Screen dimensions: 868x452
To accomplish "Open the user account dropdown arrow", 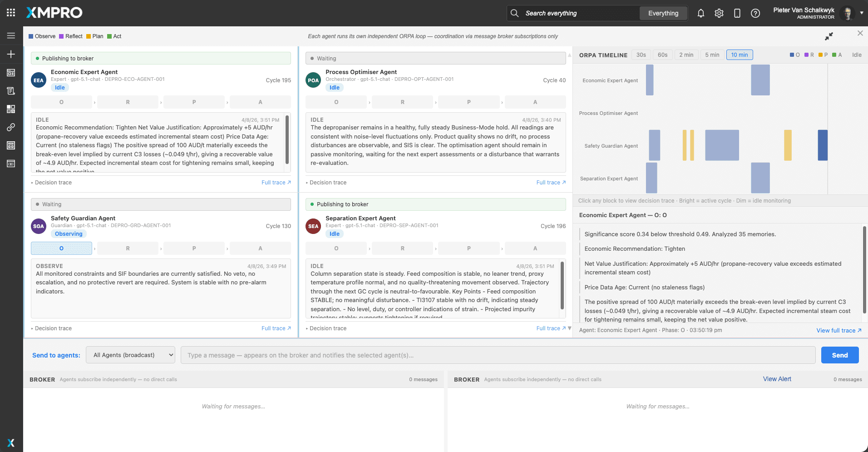I will point(862,13).
